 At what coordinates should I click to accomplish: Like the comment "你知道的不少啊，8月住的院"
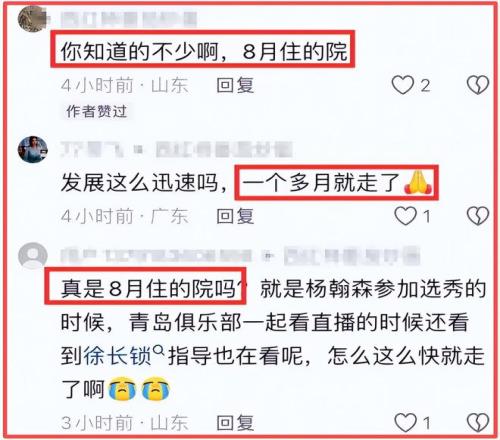coord(403,85)
